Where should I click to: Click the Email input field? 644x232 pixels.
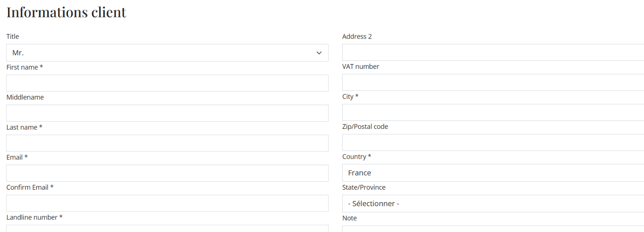click(167, 173)
